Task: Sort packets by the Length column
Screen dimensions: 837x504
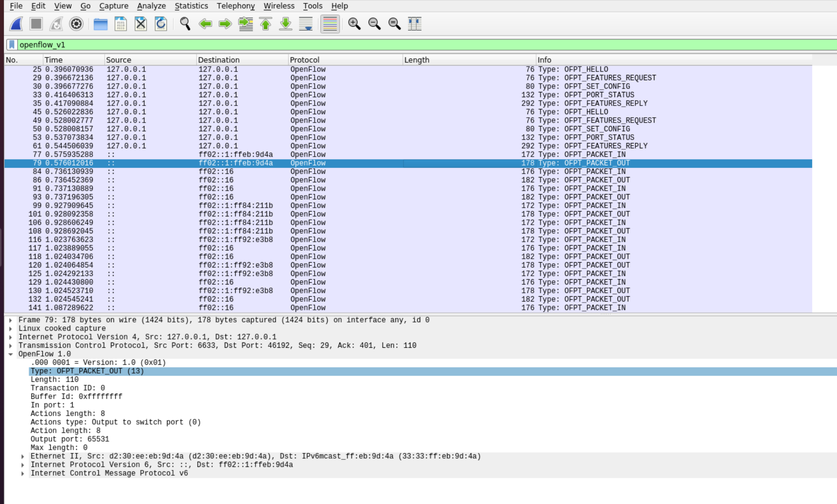Action: 469,60
